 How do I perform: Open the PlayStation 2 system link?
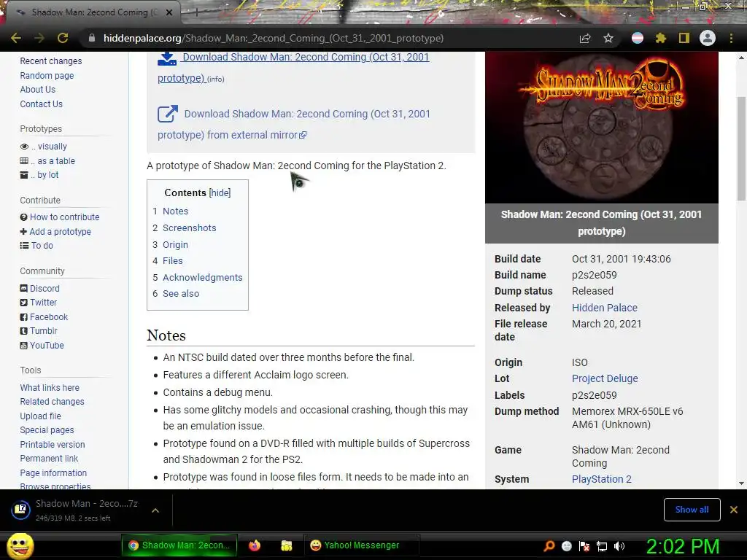click(x=601, y=479)
